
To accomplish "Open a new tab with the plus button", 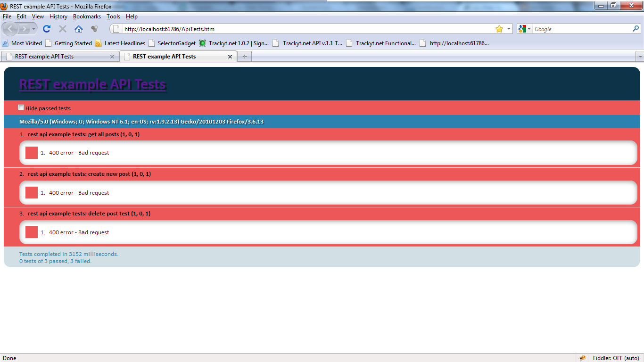I will 244,57.
